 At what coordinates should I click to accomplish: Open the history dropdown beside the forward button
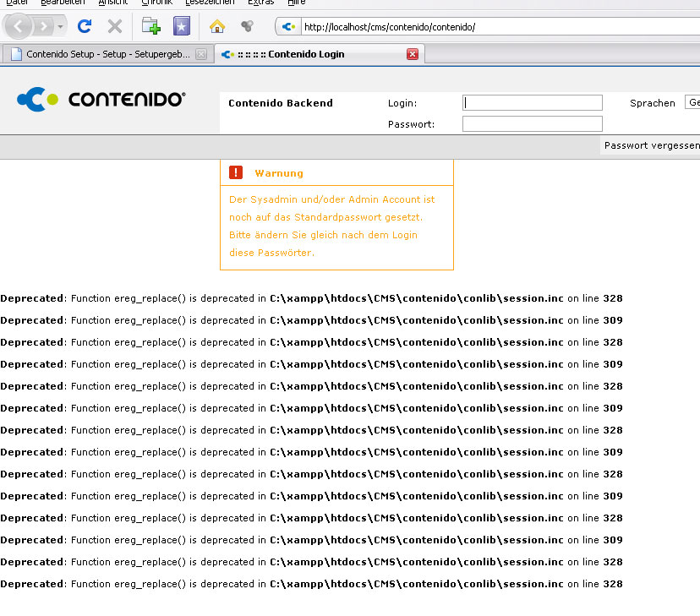point(60,27)
